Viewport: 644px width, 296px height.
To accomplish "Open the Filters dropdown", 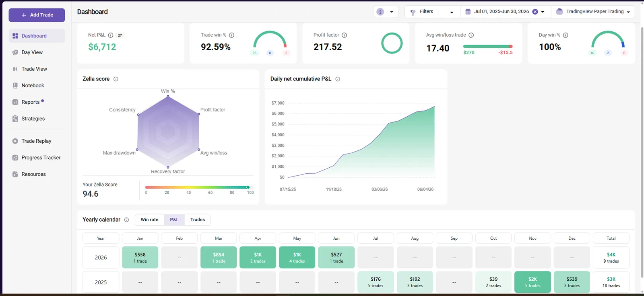I will pyautogui.click(x=432, y=12).
